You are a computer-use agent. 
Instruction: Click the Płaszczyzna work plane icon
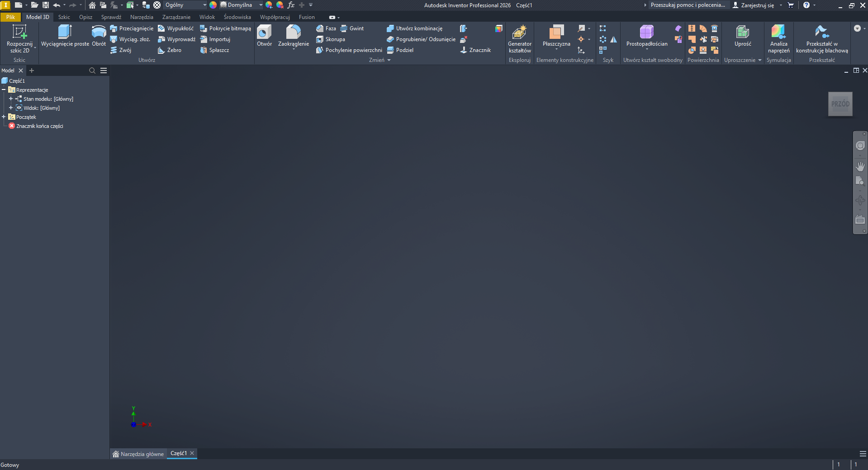(556, 32)
